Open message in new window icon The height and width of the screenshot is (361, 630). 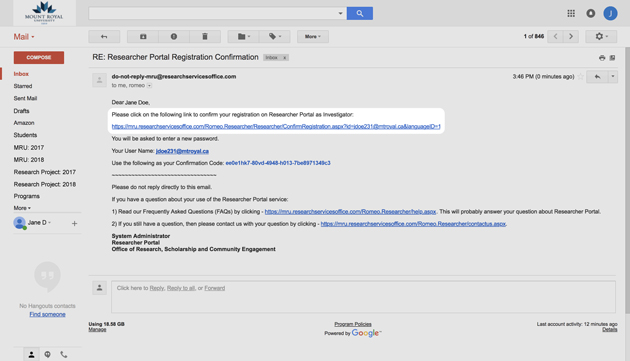coord(612,58)
